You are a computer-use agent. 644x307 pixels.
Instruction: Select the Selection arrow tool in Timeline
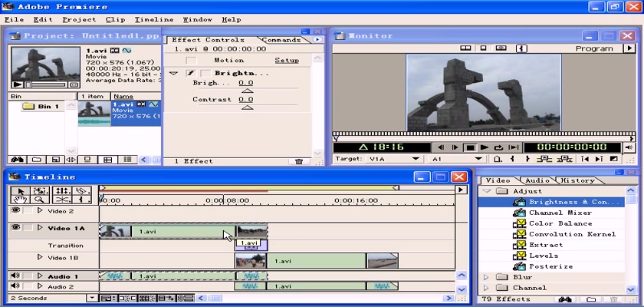click(21, 190)
